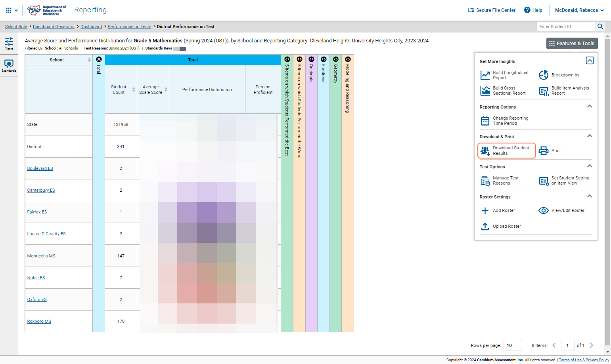Open the Canterbury ES school link
Image resolution: width=611 pixels, height=364 pixels.
[x=41, y=190]
